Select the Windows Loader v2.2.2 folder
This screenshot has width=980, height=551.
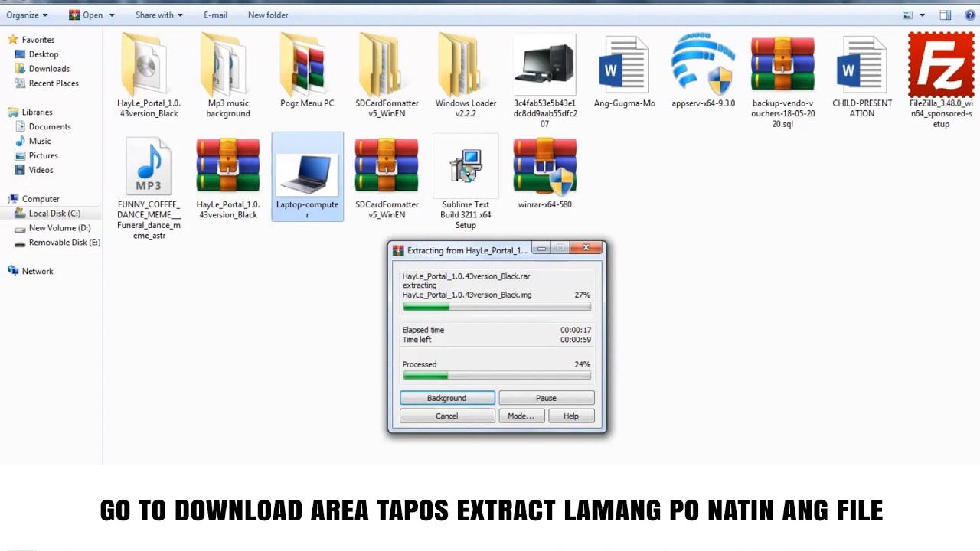(x=465, y=67)
